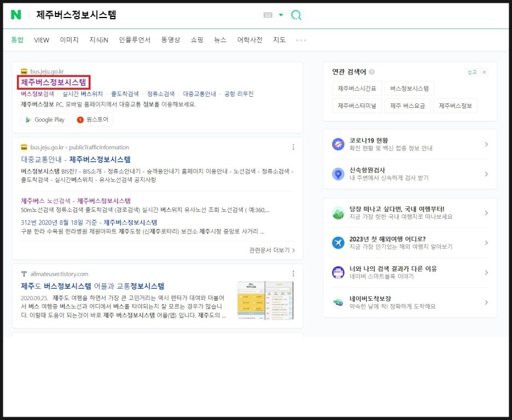Open the 출도착검색 sublink
The width and height of the screenshot is (512, 420).
coord(125,94)
